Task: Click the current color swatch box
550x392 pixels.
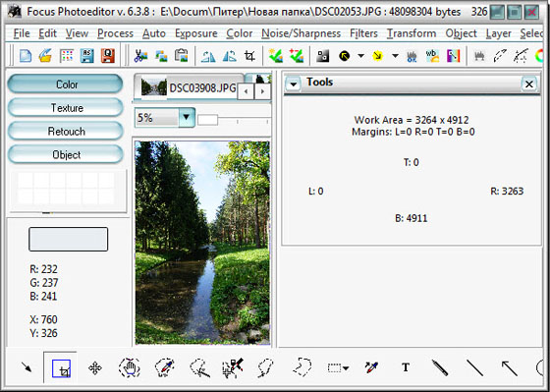Action: [x=69, y=239]
